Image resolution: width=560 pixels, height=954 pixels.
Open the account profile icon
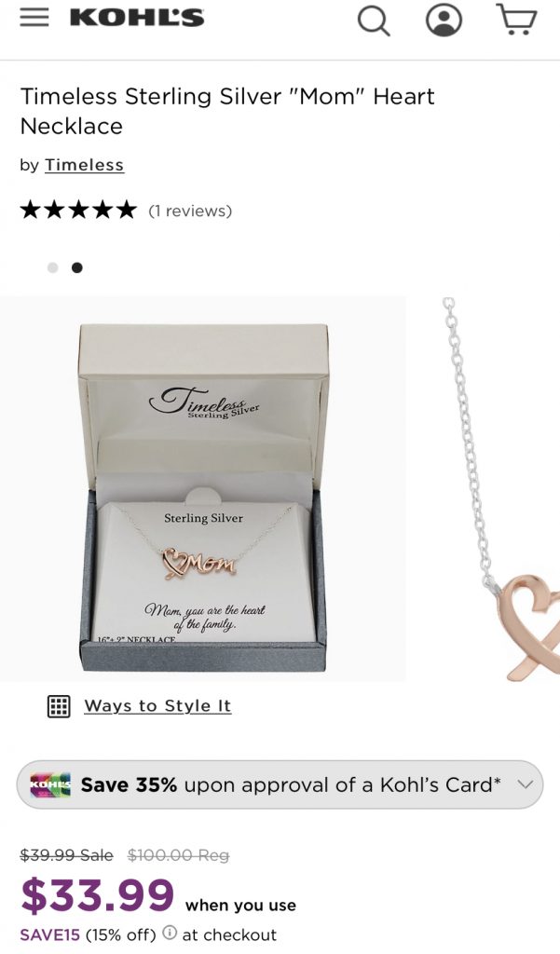pyautogui.click(x=444, y=20)
